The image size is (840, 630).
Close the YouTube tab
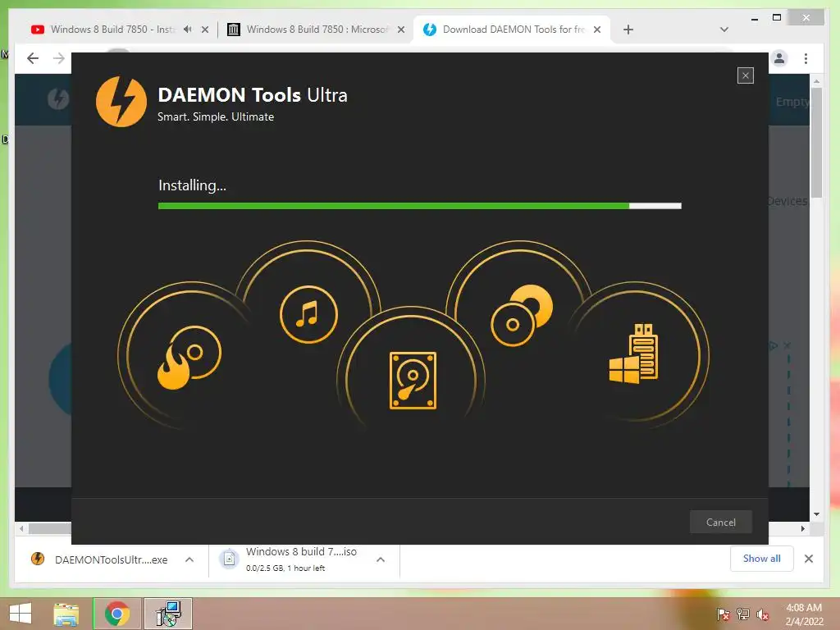pos(204,30)
